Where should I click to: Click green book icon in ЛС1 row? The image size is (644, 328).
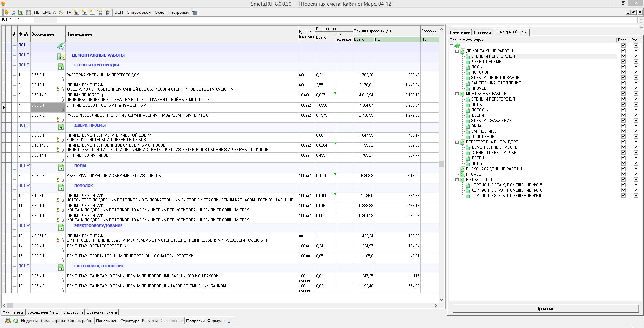point(61,46)
